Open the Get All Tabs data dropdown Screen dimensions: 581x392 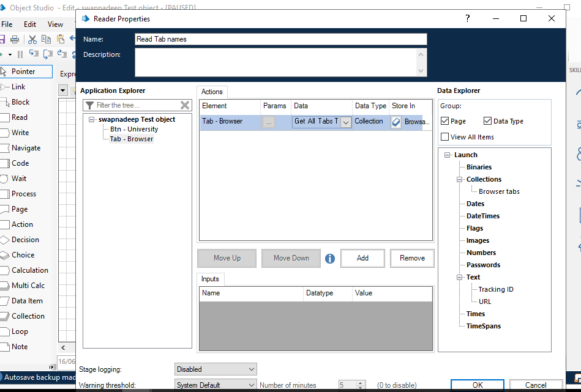pos(345,122)
